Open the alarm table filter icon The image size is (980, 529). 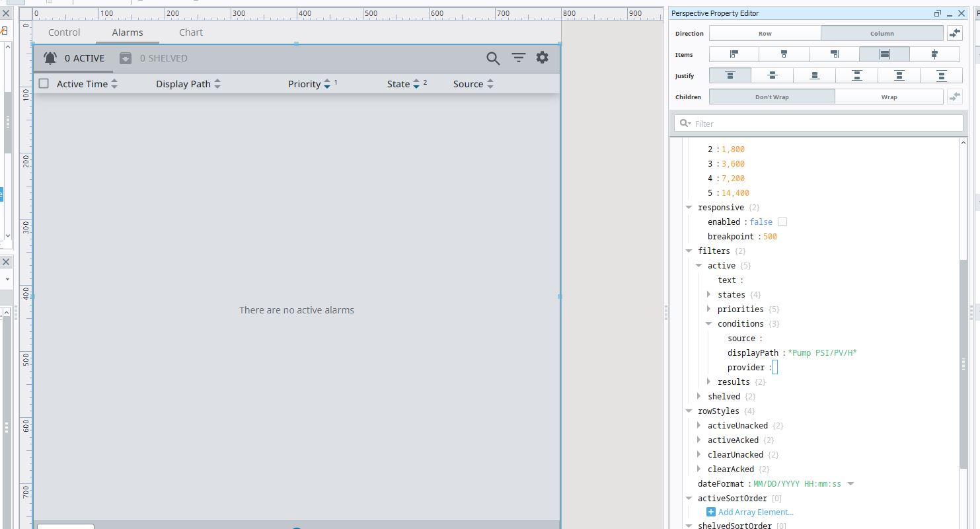pos(519,58)
